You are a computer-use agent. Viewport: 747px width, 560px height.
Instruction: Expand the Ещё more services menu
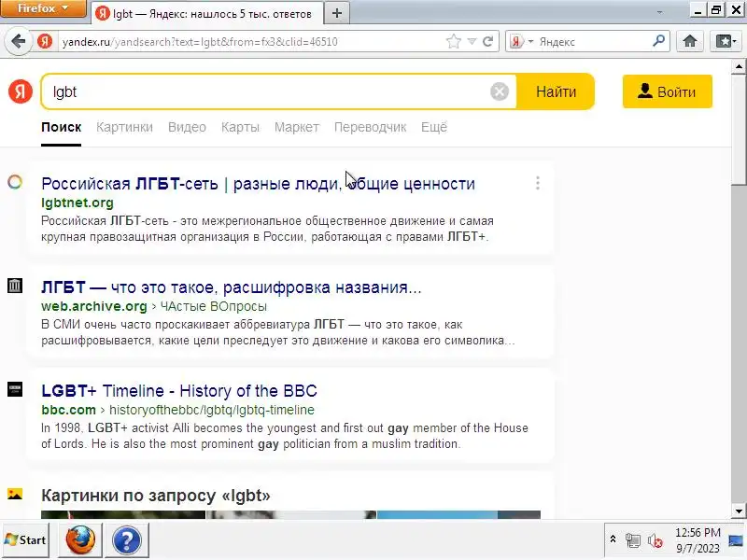pyautogui.click(x=434, y=127)
